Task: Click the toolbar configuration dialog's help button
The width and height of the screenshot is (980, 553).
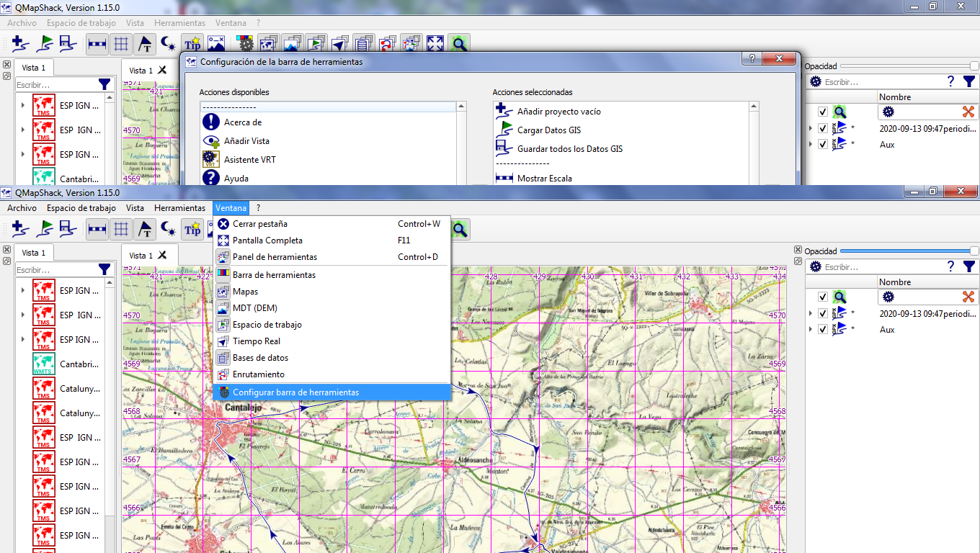Action: point(750,58)
